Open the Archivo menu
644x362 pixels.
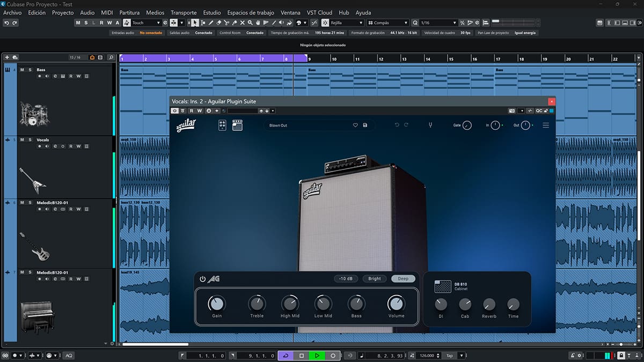[12, 12]
